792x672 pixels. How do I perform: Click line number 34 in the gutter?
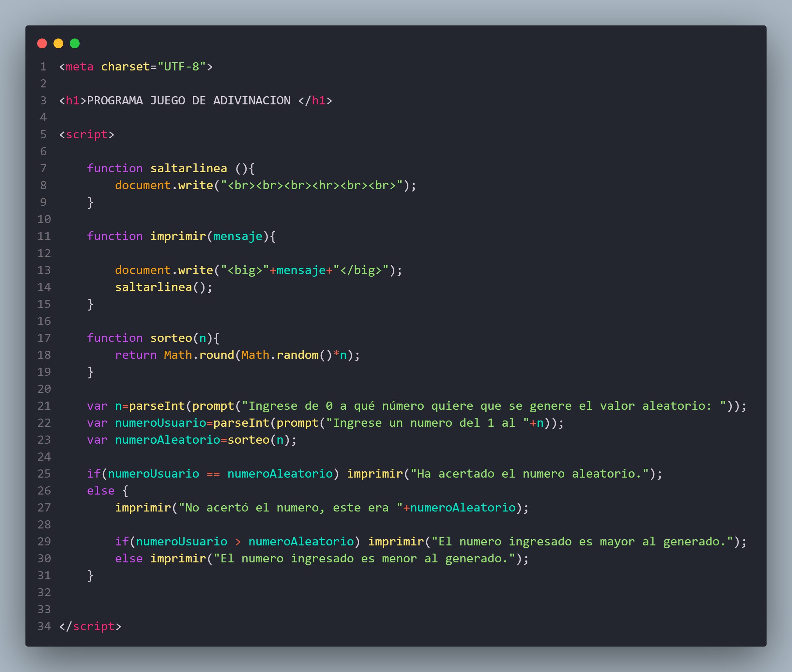pyautogui.click(x=44, y=626)
